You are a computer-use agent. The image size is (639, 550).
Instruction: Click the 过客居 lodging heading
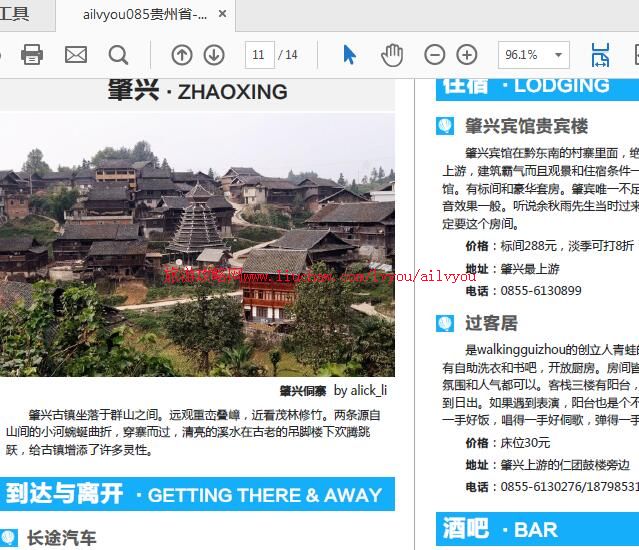coord(491,323)
